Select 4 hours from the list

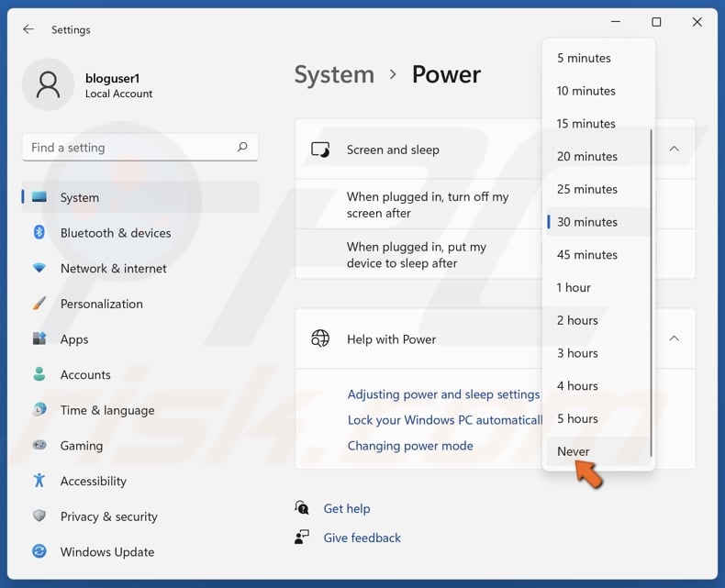[x=598, y=386]
